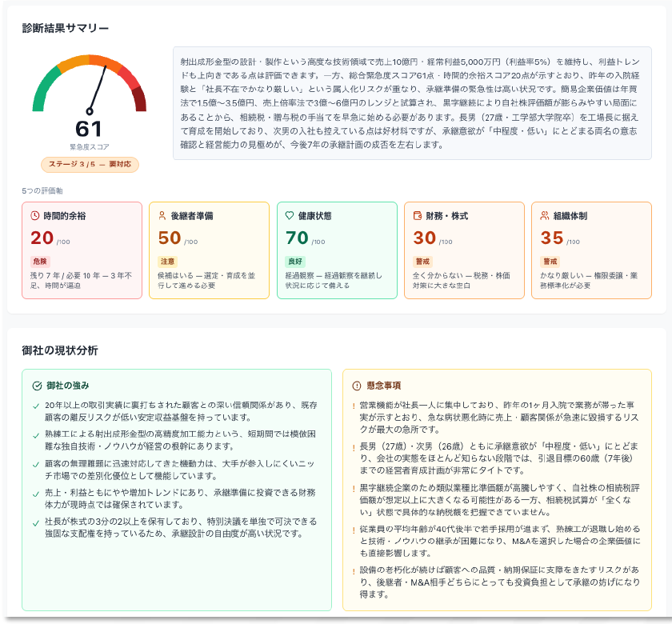Click the checkmark beside the 20年以上の取引実績 item
This screenshot has width=672, height=624.
point(36,406)
